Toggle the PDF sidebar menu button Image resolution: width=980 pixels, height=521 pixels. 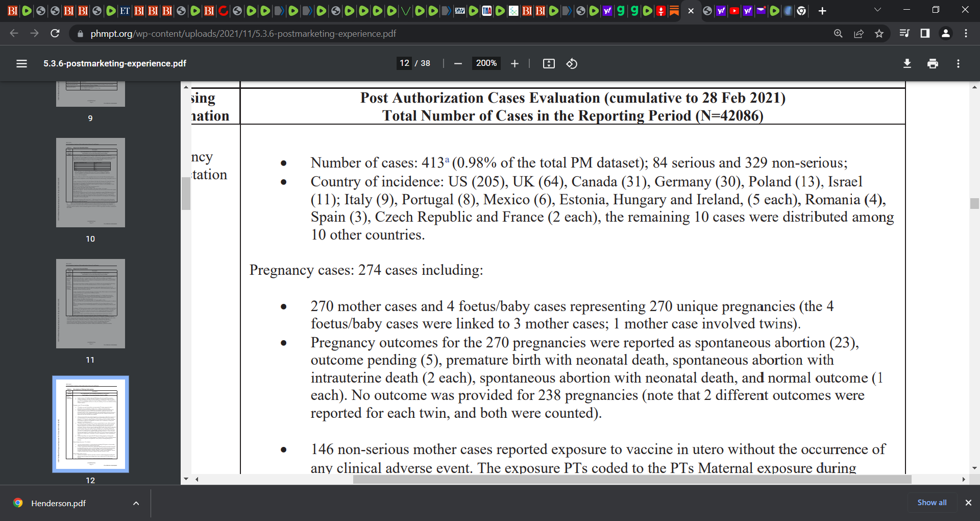[x=21, y=63]
